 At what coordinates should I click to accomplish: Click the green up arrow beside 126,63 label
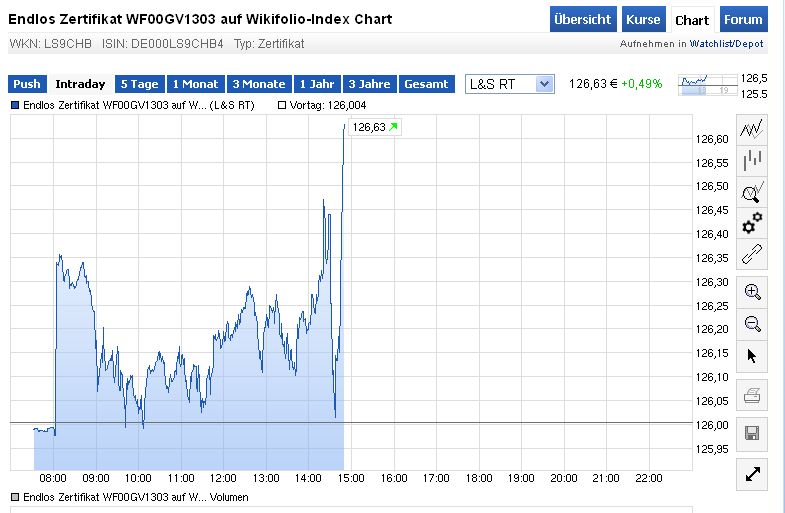pyautogui.click(x=393, y=127)
